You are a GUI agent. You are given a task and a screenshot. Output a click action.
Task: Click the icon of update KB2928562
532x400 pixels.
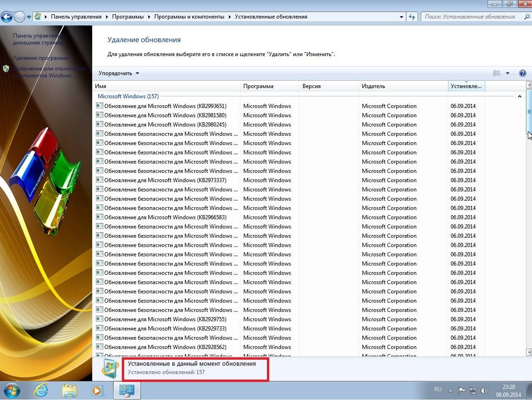pyautogui.click(x=100, y=347)
